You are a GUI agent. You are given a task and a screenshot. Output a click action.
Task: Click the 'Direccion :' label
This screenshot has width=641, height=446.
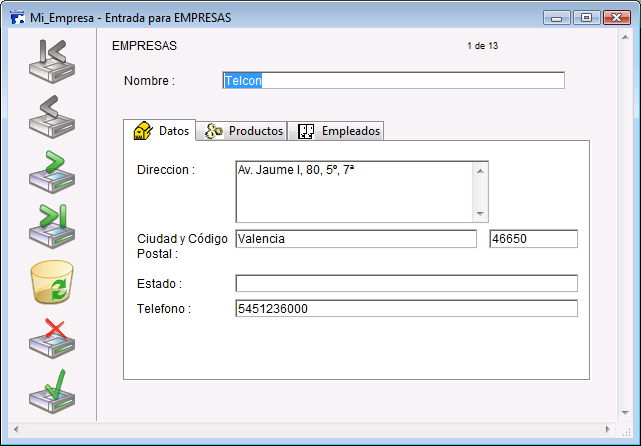coord(166,170)
